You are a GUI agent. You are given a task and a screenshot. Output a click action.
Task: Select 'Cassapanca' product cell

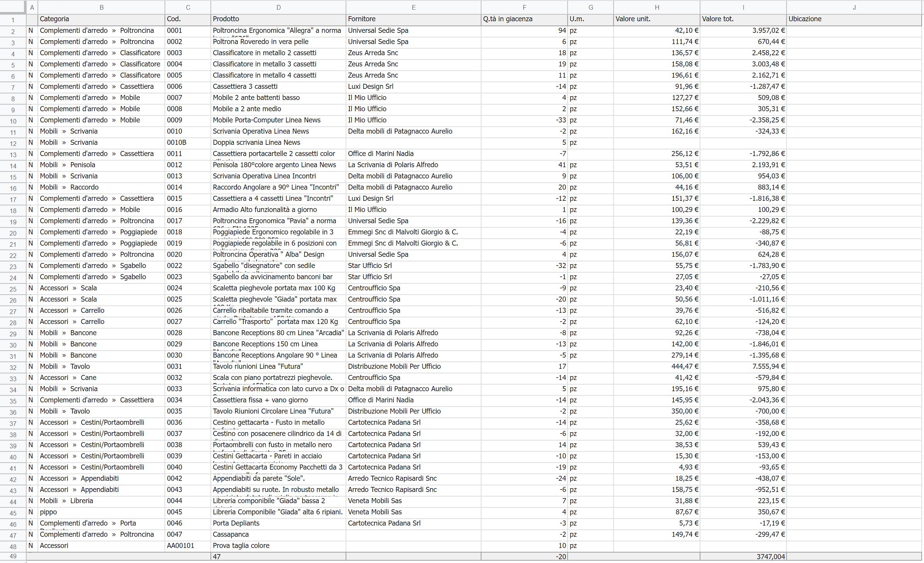278,535
